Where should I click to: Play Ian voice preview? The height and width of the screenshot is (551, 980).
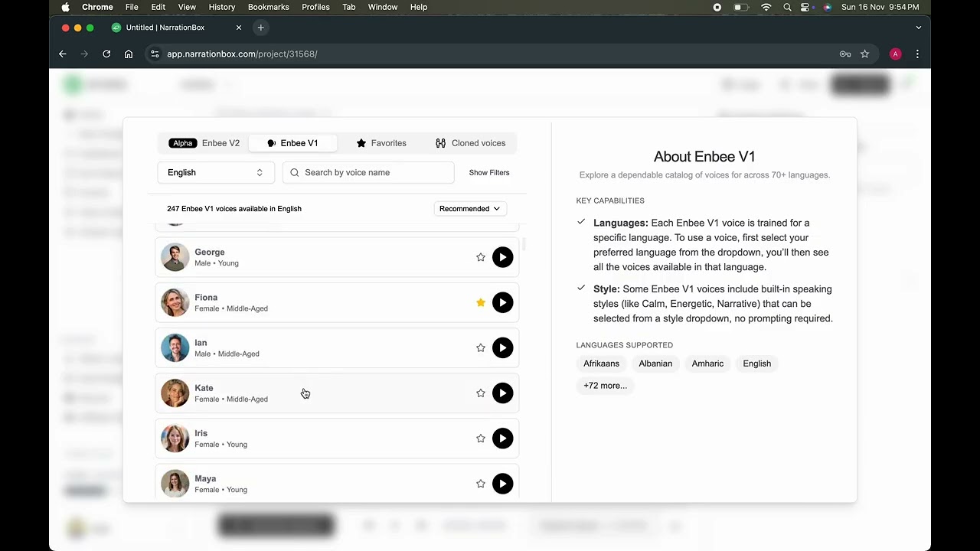coord(502,347)
